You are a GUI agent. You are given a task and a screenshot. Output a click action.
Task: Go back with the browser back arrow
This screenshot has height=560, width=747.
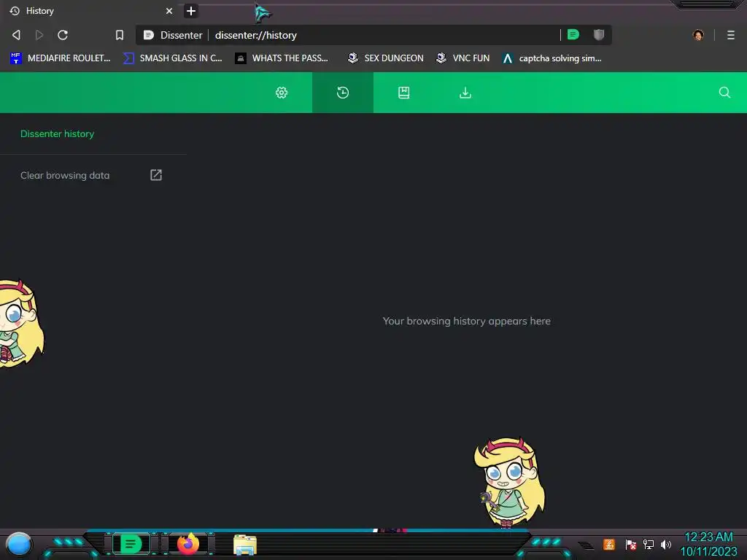pos(16,35)
